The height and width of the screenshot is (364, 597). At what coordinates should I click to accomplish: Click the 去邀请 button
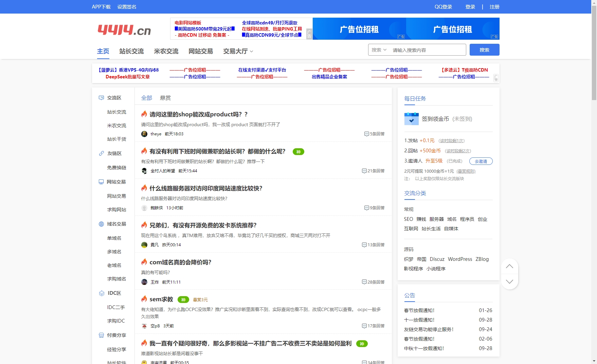coord(481,161)
